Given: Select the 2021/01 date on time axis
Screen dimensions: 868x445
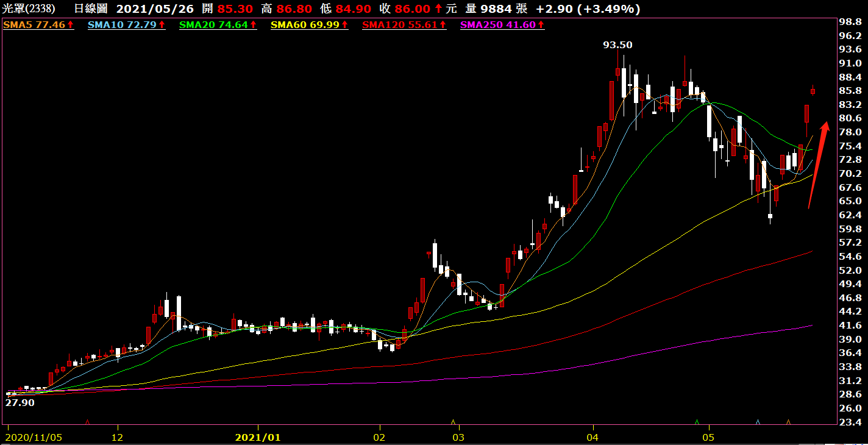Looking at the screenshot, I should [258, 437].
